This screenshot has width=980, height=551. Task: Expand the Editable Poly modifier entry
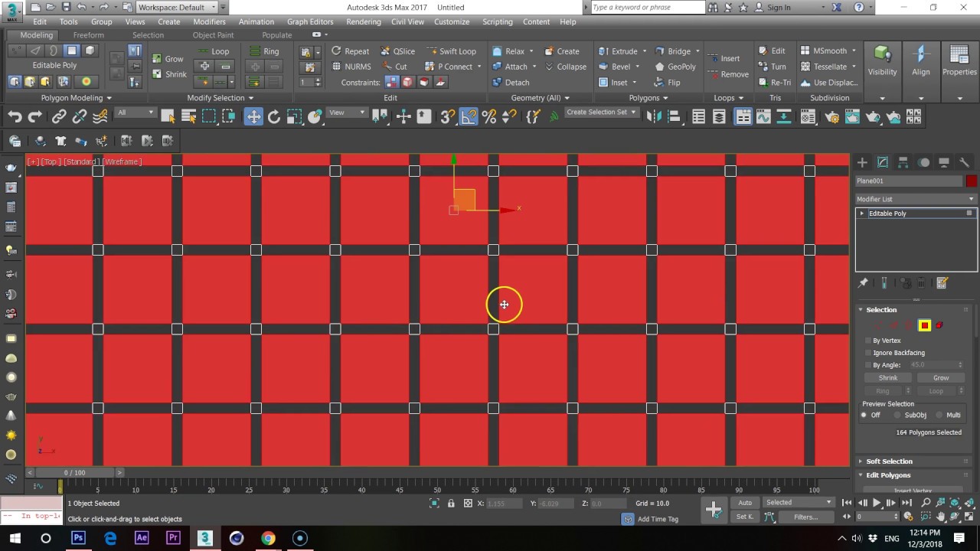tap(862, 214)
